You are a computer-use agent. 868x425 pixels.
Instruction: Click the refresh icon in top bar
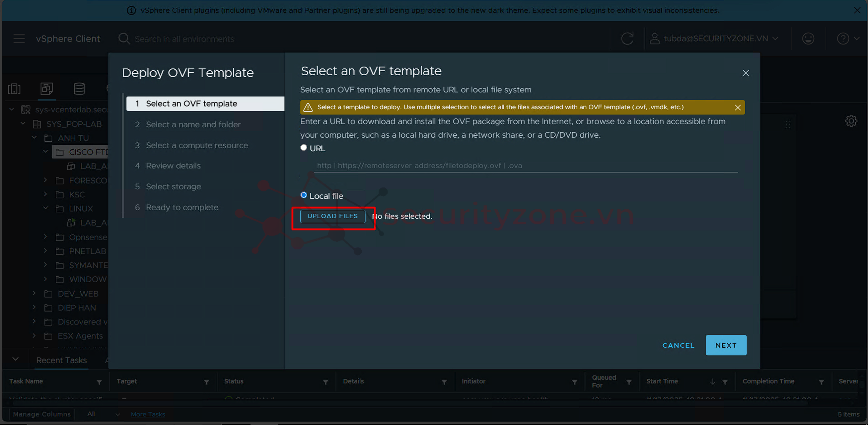[627, 39]
